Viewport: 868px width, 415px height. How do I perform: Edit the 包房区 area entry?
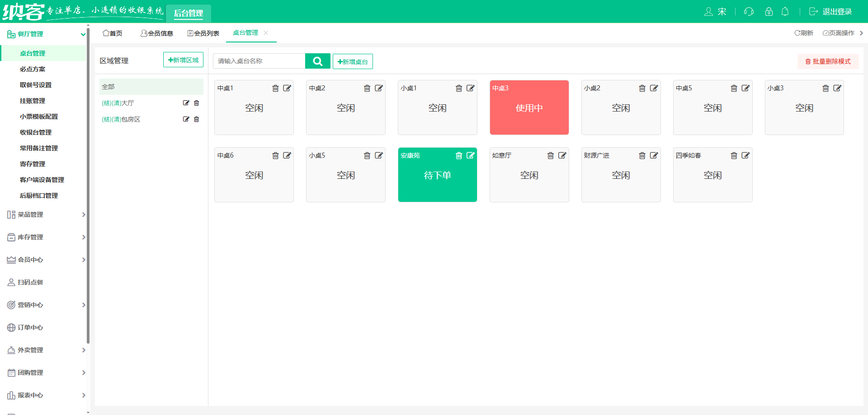[186, 119]
